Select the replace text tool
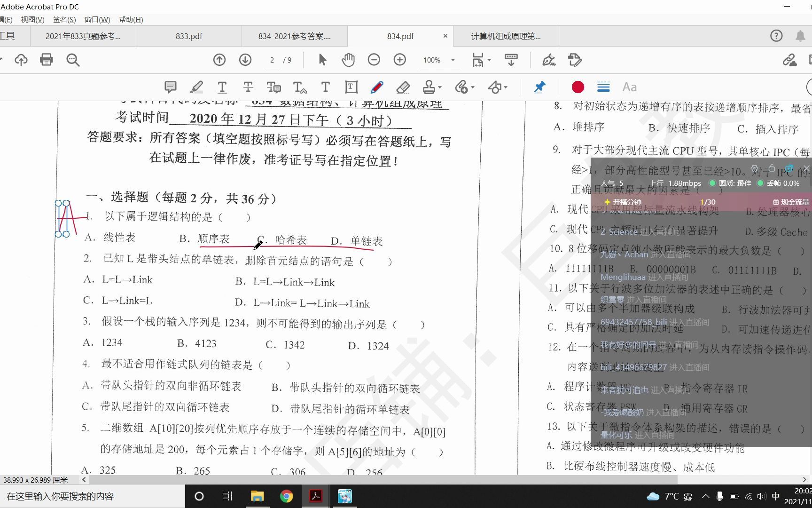 click(x=273, y=87)
